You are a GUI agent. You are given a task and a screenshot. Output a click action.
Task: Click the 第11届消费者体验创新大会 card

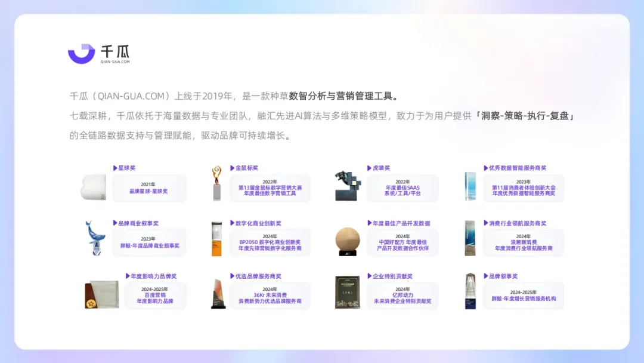click(524, 188)
